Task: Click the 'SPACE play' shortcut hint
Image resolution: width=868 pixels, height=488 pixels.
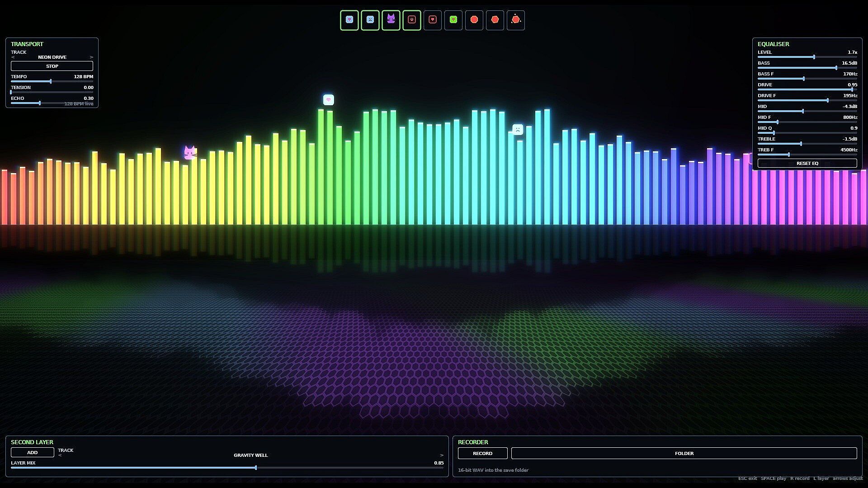Action: [x=774, y=479]
